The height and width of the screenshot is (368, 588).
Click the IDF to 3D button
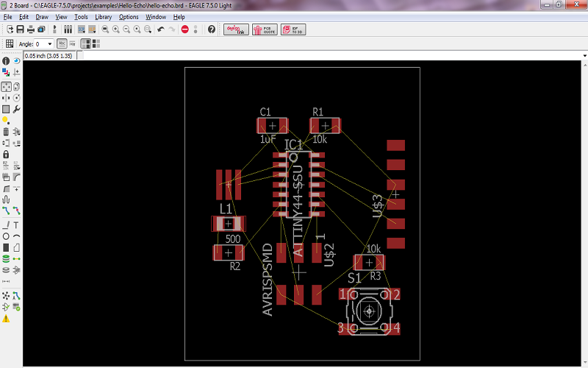(x=293, y=29)
